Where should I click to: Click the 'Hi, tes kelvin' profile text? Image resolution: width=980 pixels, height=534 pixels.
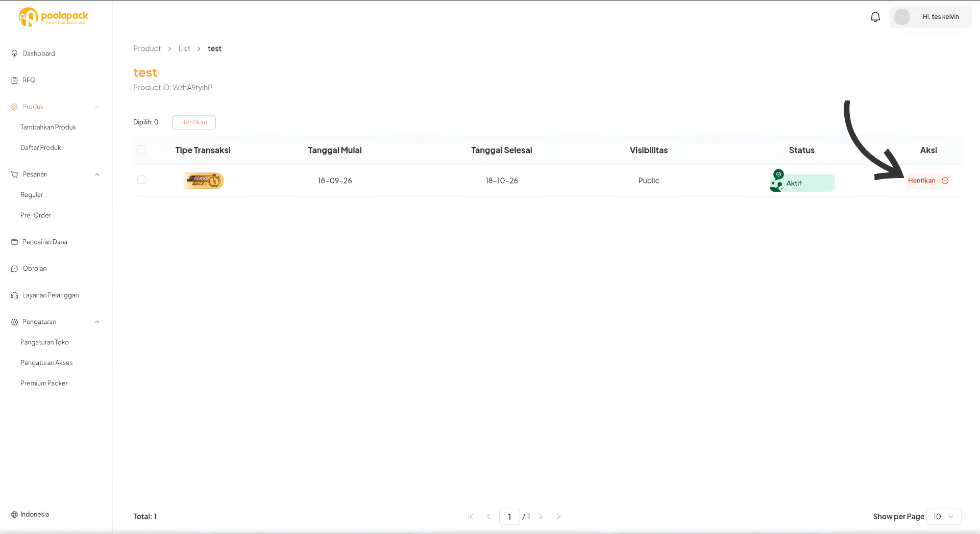click(941, 17)
